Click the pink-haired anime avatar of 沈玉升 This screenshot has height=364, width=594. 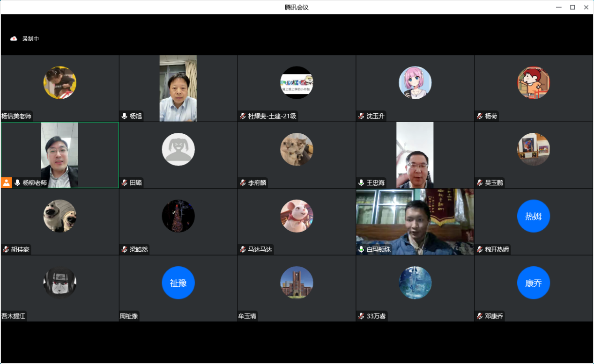coord(415,83)
